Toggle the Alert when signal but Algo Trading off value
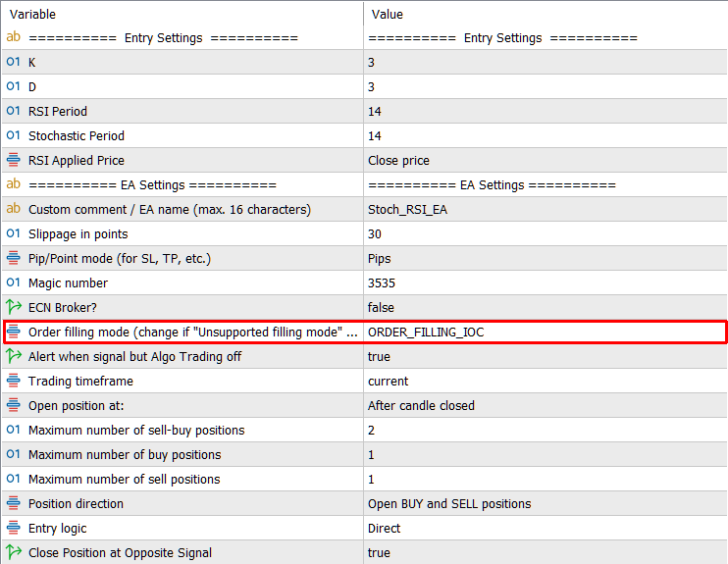728x564 pixels. coord(546,356)
